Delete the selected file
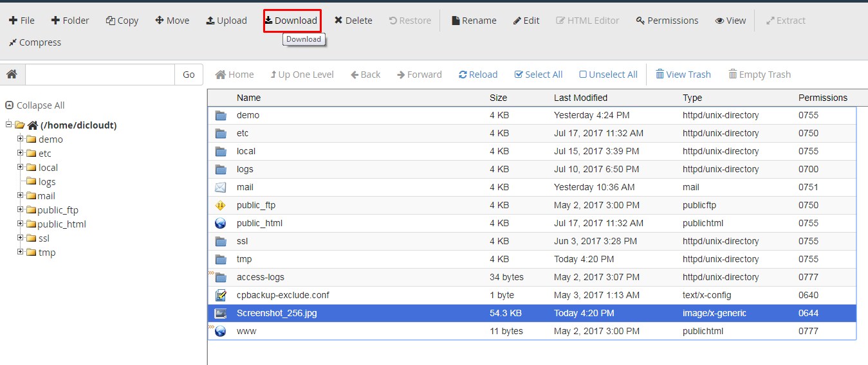 coord(353,21)
